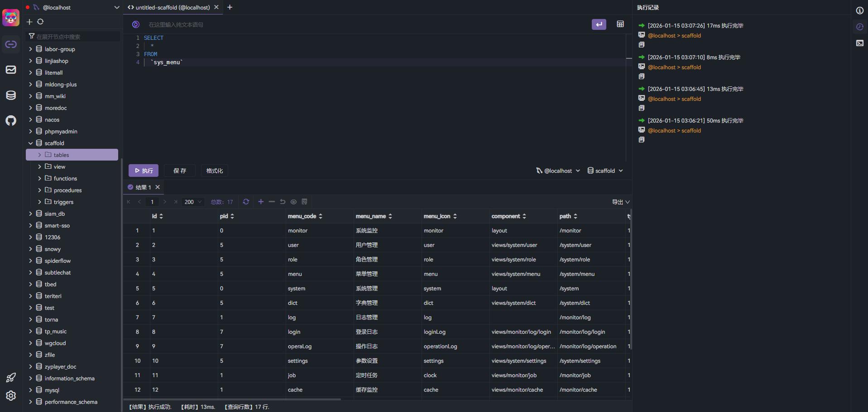This screenshot has height=412, width=868.
Task: Sort results by the path column
Action: coord(575,216)
